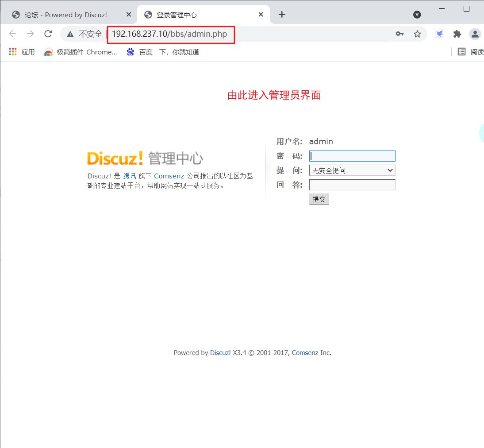Click the Discuz! footer link
This screenshot has width=484, height=448.
pos(220,352)
